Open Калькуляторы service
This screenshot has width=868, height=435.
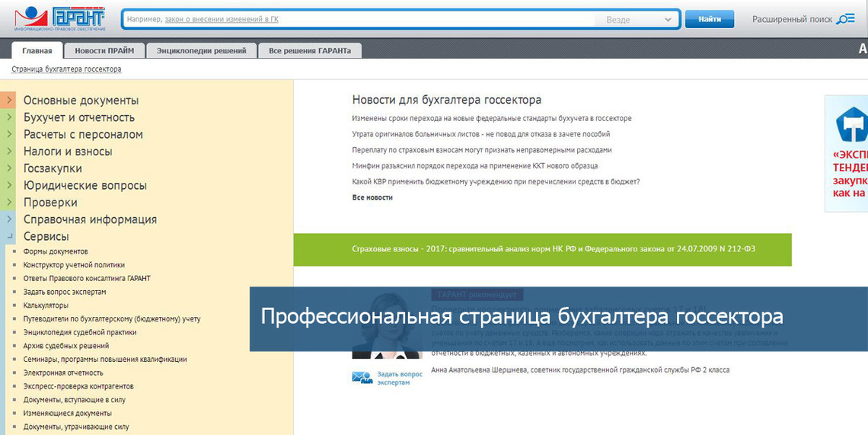pos(46,305)
